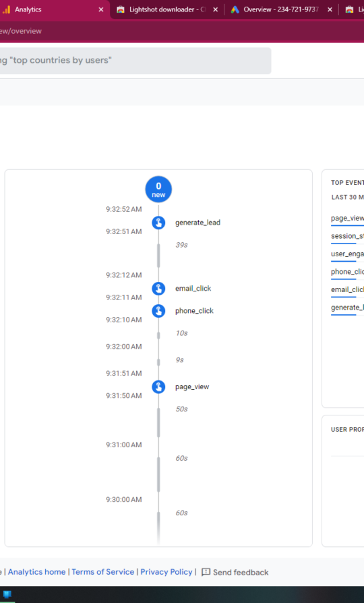Open the Privacy Policy link
The height and width of the screenshot is (603, 364).
pyautogui.click(x=166, y=572)
